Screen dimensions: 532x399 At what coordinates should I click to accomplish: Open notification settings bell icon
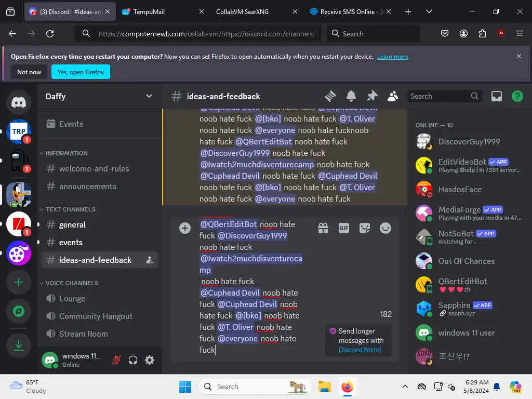[351, 96]
